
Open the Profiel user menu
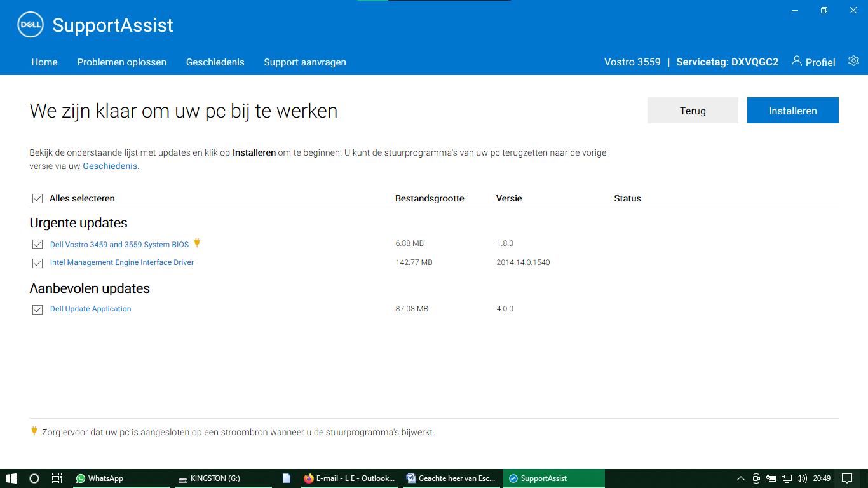tap(813, 62)
